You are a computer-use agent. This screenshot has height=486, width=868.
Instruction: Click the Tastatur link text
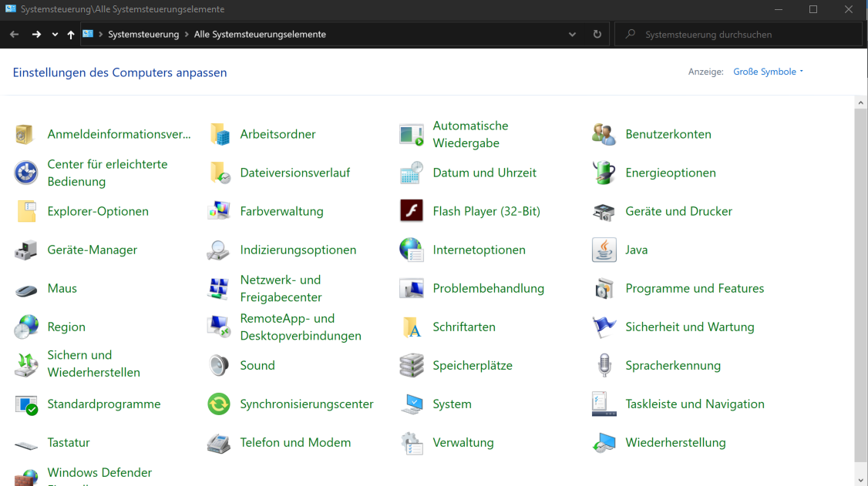tap(68, 443)
